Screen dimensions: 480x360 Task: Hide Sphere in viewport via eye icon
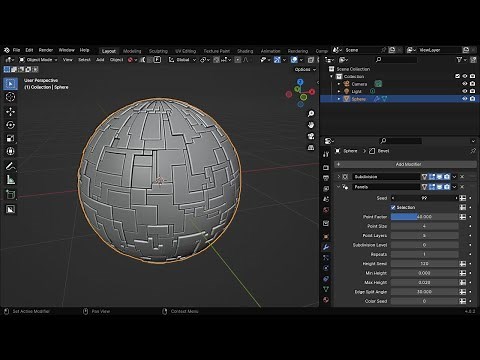click(465, 99)
